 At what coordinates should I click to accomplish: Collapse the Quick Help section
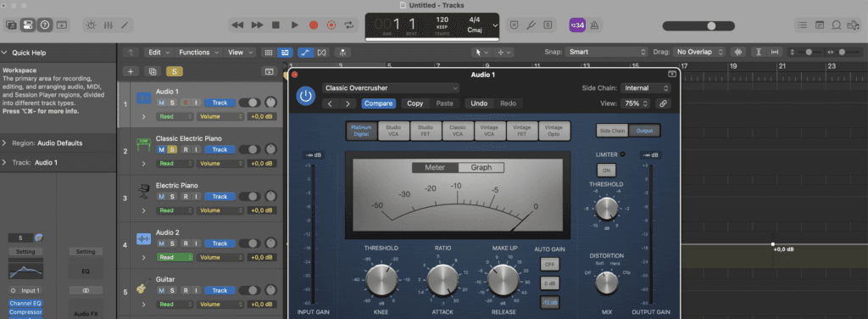point(4,53)
